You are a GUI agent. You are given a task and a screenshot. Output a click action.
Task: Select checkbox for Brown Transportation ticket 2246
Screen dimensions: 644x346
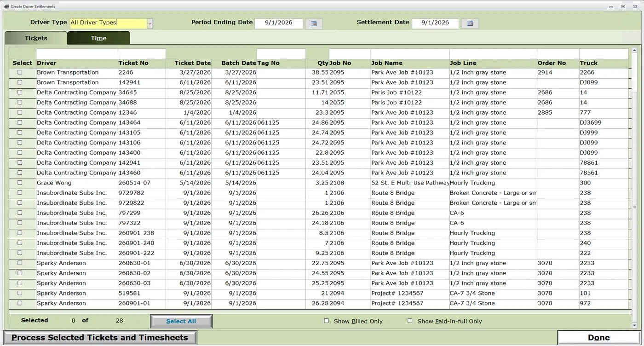click(x=20, y=72)
